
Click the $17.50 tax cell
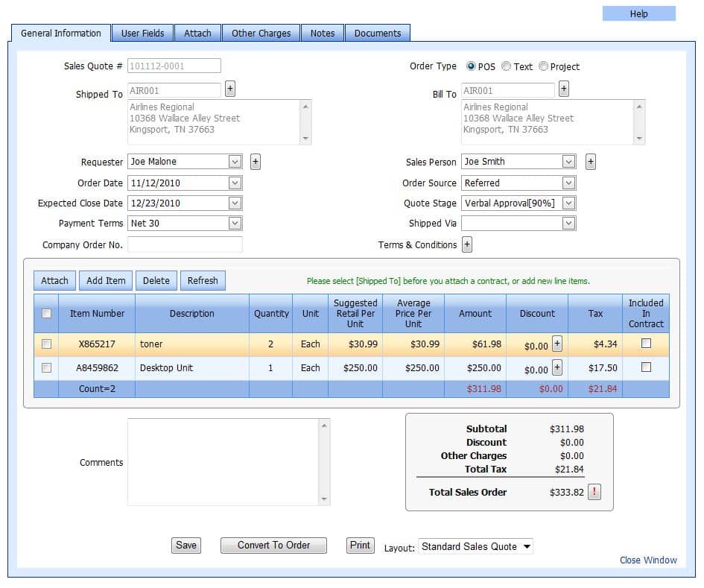click(595, 368)
